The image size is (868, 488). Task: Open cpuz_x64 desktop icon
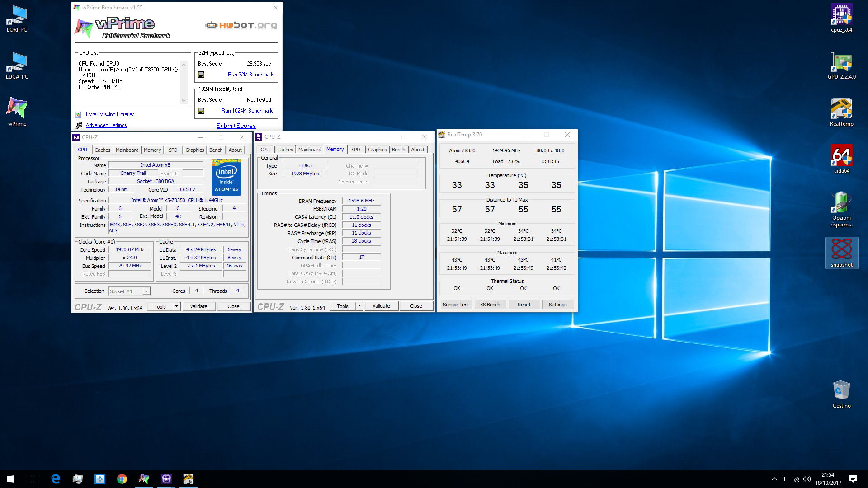841,19
